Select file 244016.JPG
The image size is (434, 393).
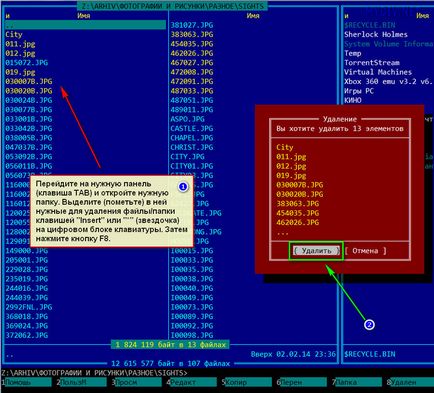pos(26,288)
